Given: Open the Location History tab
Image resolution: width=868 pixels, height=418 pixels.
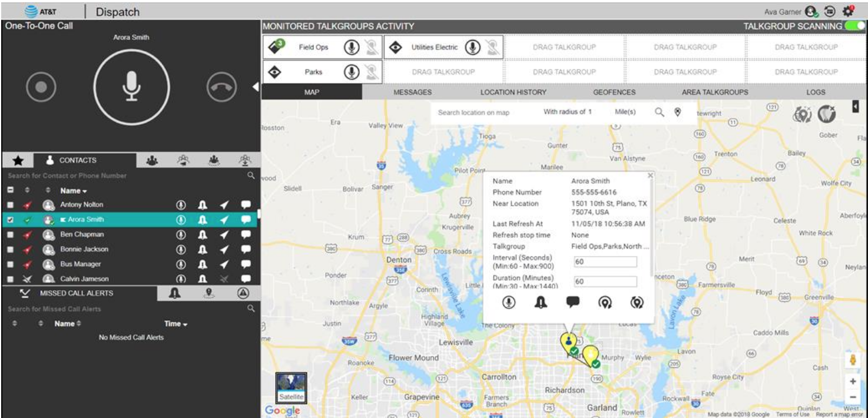Looking at the screenshot, I should click(x=513, y=92).
